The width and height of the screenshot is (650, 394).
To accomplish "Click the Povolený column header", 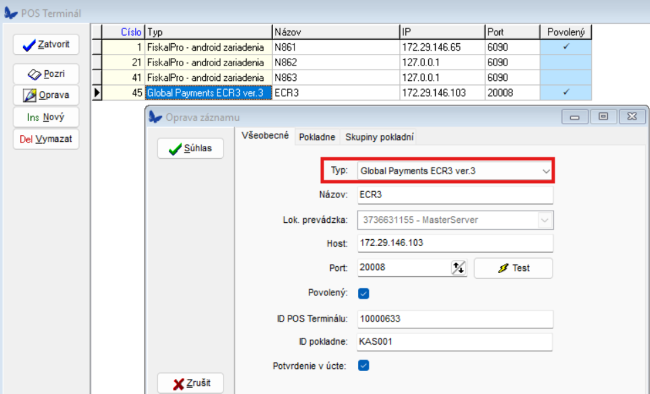I will (566, 32).
